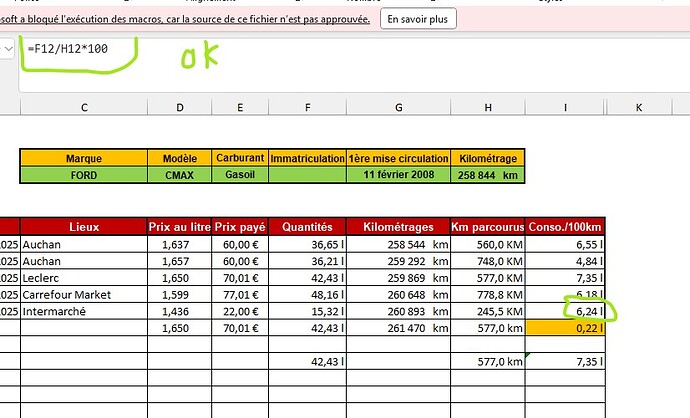Click the 'Quantités' table header
The width and height of the screenshot is (690, 418).
[x=308, y=227]
